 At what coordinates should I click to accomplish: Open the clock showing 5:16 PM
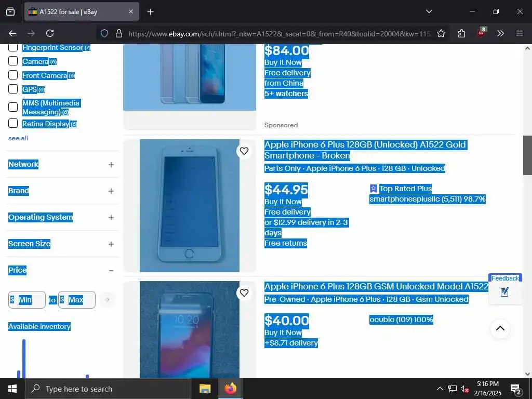487,389
